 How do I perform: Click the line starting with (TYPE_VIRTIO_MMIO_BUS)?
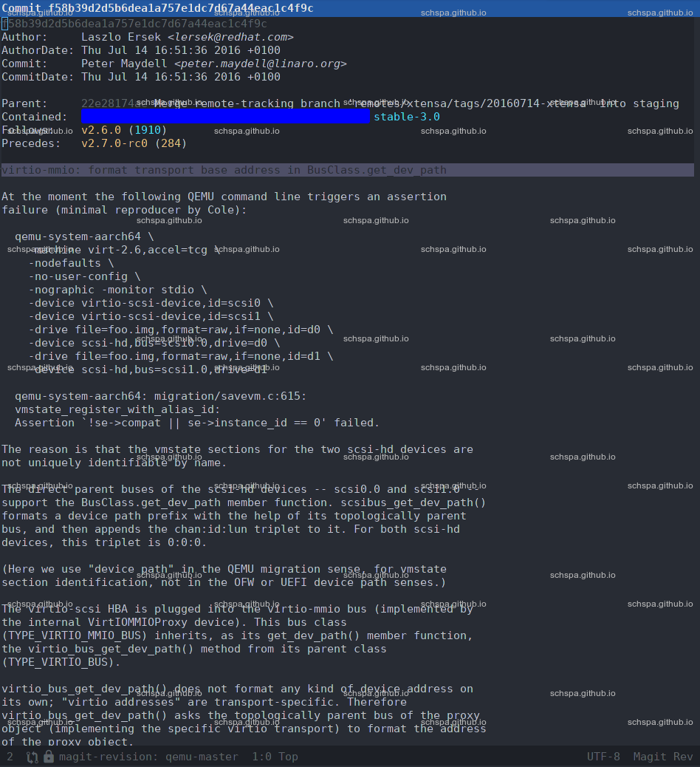point(237,635)
